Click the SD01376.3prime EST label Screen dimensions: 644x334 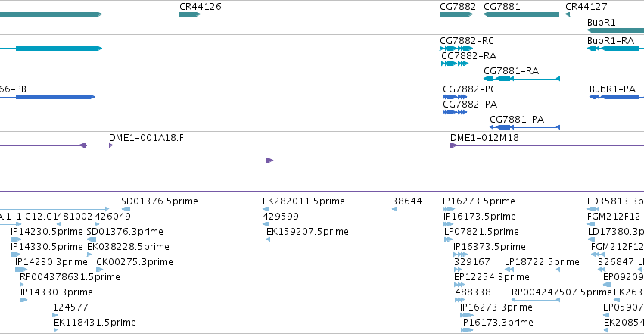pos(125,232)
